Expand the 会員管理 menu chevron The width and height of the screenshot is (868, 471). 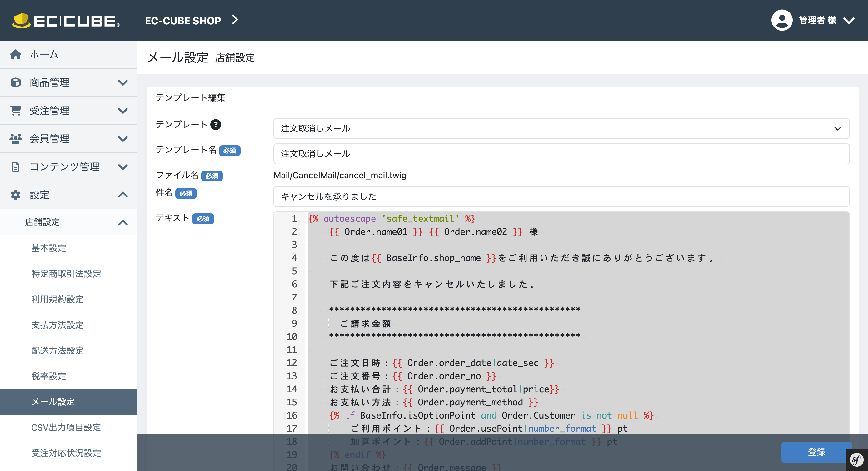[123, 138]
